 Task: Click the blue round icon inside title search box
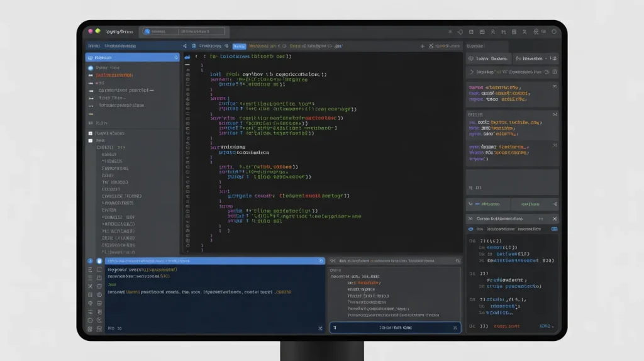coord(147,31)
